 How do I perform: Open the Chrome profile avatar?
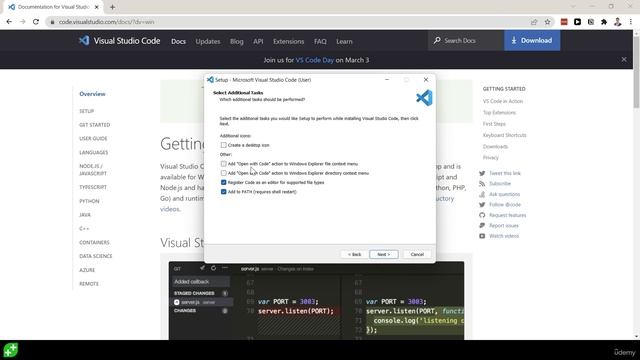[618, 22]
